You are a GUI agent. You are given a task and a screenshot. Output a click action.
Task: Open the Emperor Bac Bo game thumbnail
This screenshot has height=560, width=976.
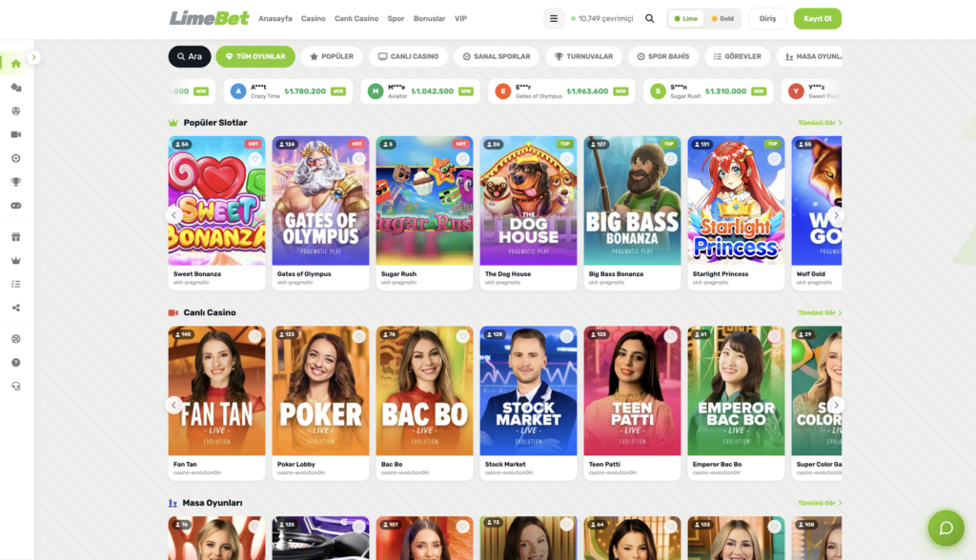(x=736, y=390)
